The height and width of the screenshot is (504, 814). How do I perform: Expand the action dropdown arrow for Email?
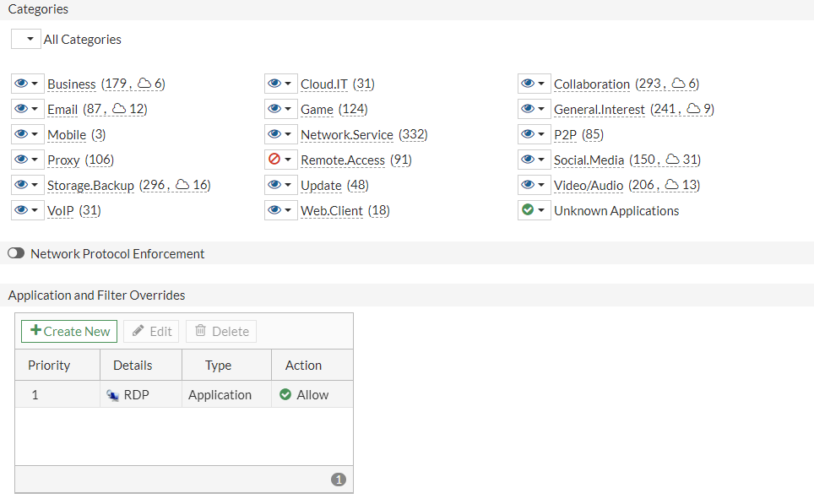[35, 109]
